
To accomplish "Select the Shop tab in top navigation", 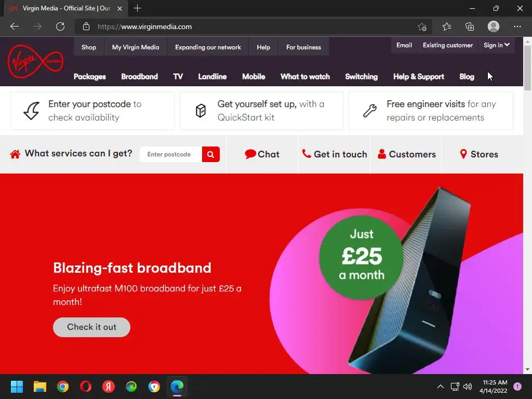I will pyautogui.click(x=88, y=47).
